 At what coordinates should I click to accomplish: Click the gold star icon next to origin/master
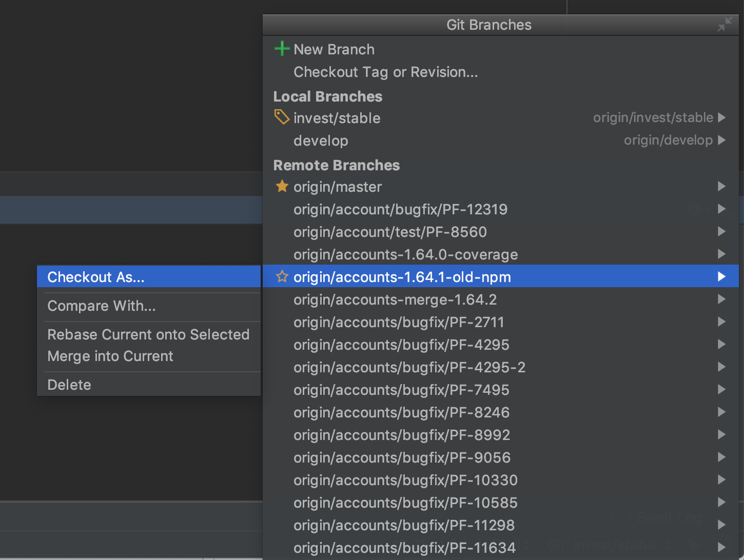click(x=282, y=186)
